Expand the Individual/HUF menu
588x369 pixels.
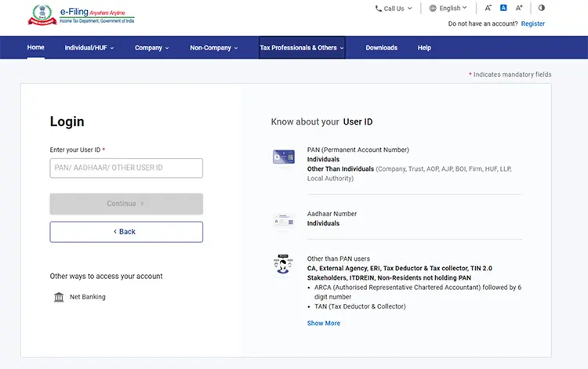89,48
